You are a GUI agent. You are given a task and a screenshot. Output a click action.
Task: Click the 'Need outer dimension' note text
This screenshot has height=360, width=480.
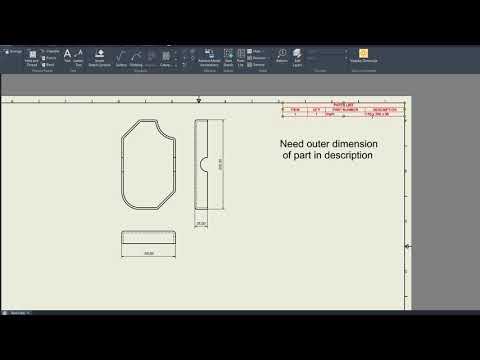point(328,149)
